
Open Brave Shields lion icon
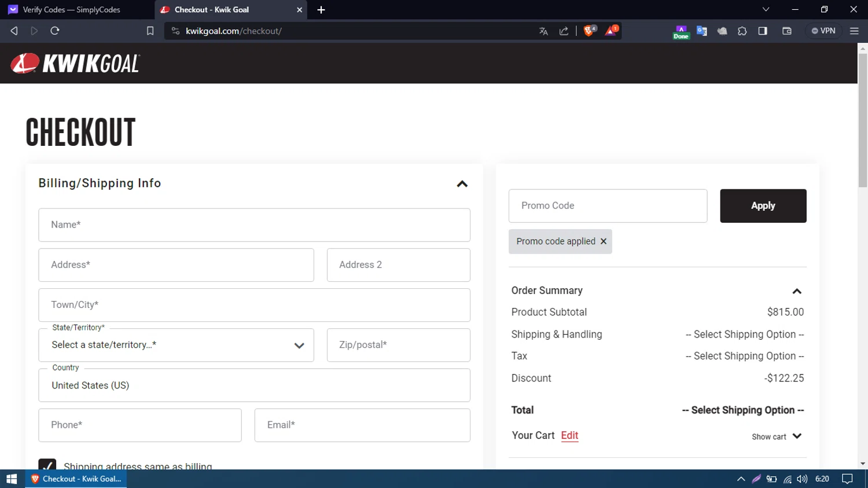(x=589, y=31)
